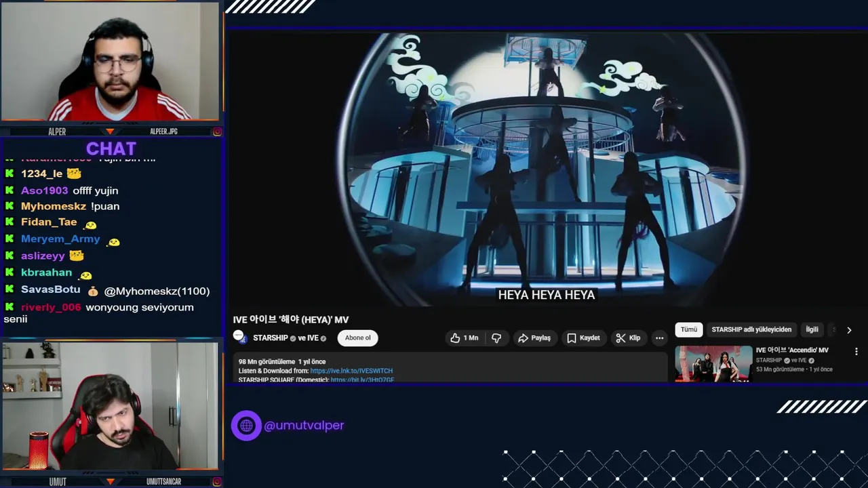Viewport: 868px width, 488px height.
Task: Click Kick badge next to Fidan_Tae
Action: coord(9,222)
